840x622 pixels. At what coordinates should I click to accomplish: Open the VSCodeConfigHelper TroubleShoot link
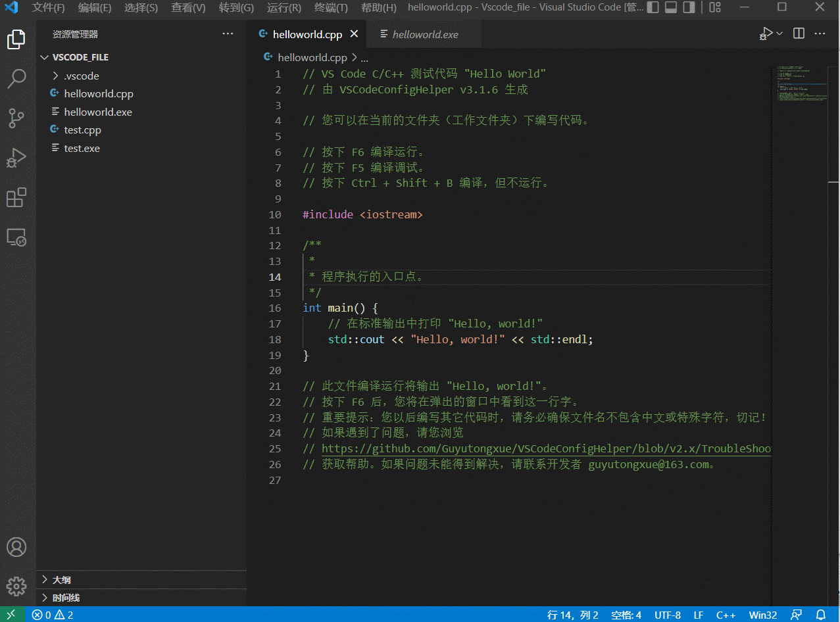pos(545,448)
